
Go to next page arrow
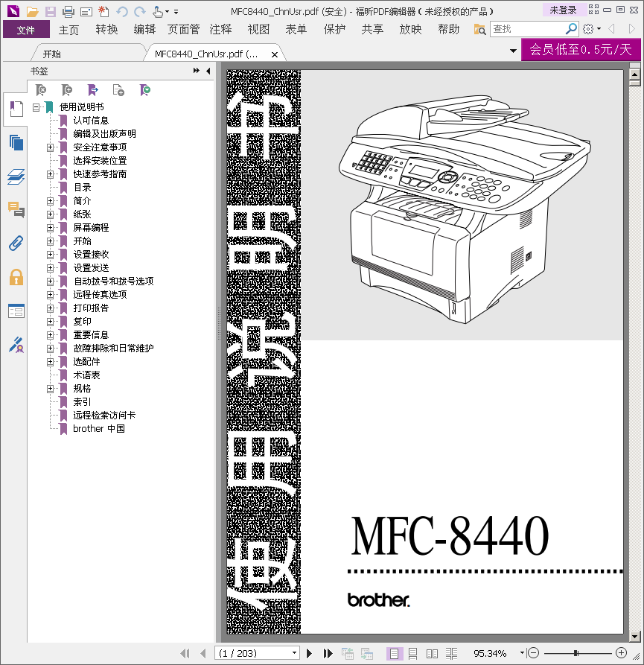310,653
